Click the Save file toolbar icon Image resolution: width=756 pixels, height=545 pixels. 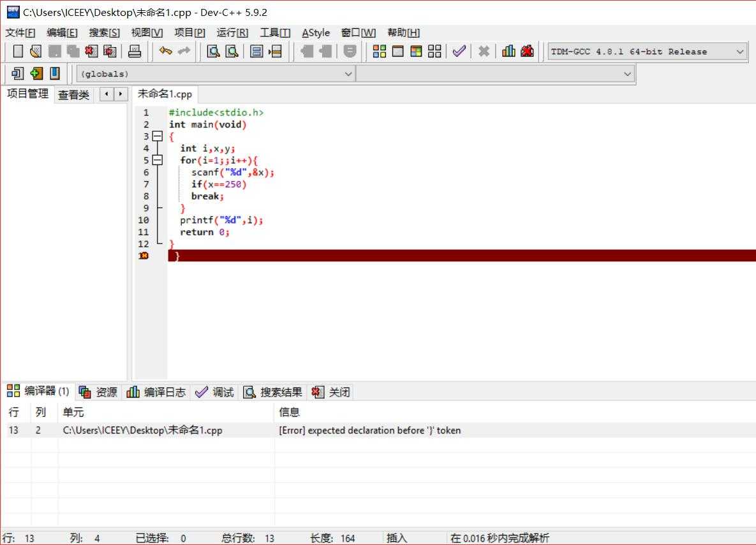[54, 51]
